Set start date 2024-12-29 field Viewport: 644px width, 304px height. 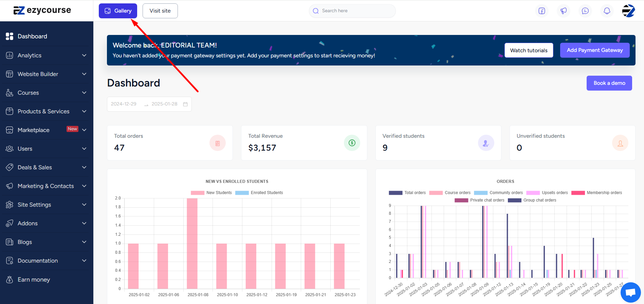tap(124, 104)
